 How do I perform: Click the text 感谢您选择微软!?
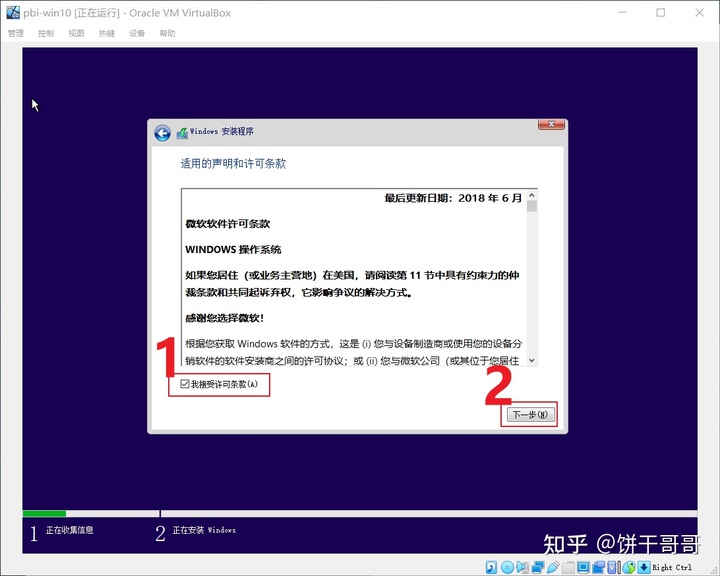[225, 318]
